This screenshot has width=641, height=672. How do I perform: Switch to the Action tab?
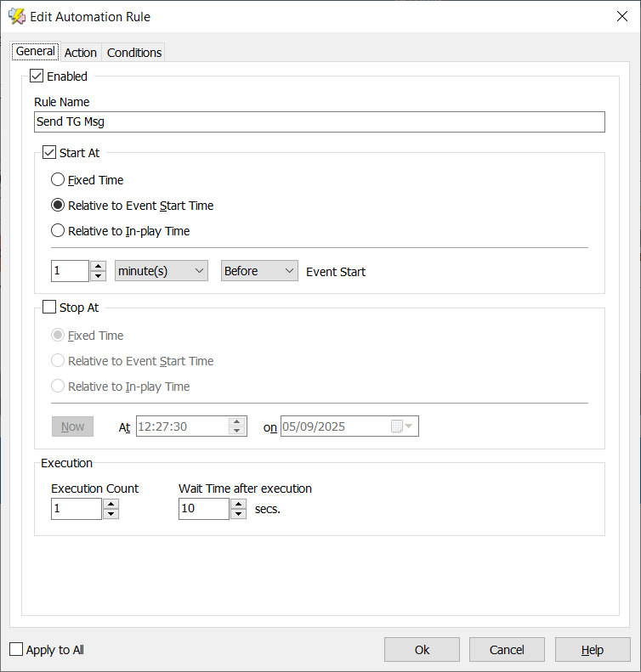pyautogui.click(x=81, y=53)
